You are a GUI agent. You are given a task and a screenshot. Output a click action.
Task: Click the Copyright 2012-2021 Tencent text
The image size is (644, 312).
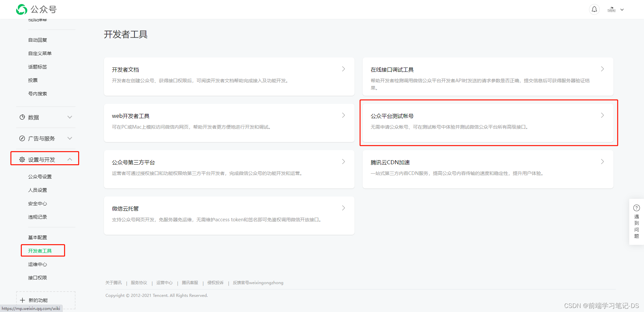click(x=157, y=296)
